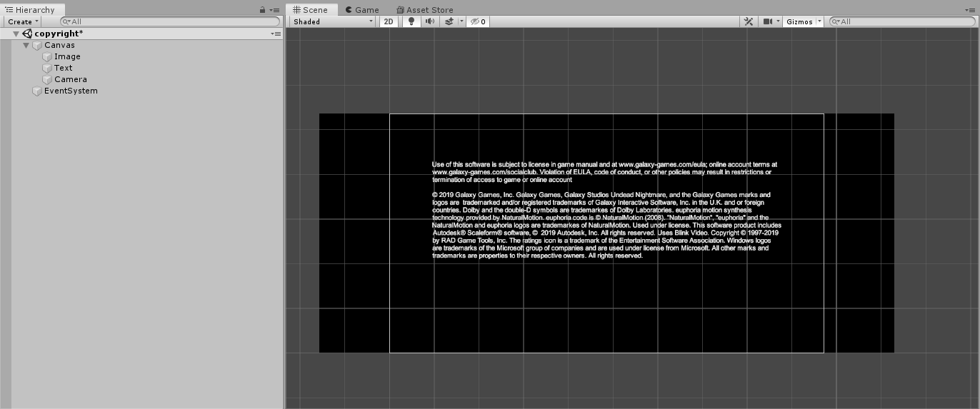Screen dimensions: 980x409
Task: Select the Canvas object in Hierarchy
Action: coord(59,45)
